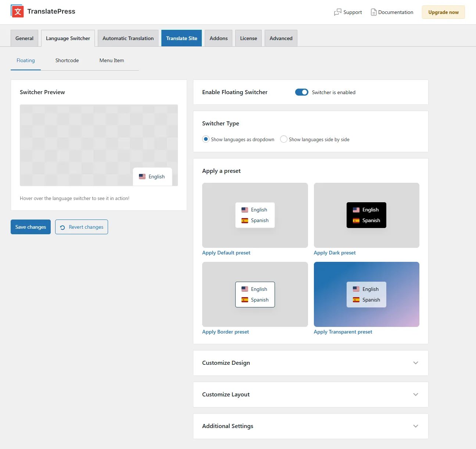Open the Translate Site tab
The width and height of the screenshot is (476, 449).
[x=182, y=38]
